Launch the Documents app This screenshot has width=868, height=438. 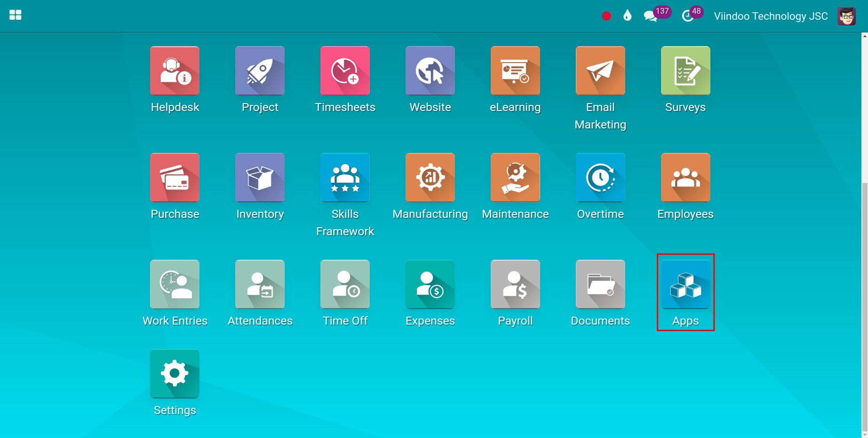tap(600, 284)
